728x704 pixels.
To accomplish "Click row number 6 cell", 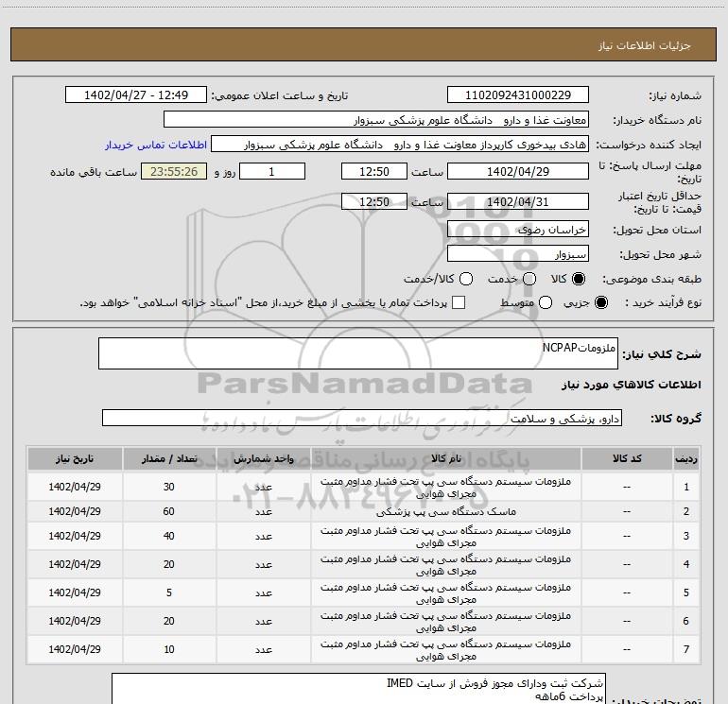I will click(686, 621).
